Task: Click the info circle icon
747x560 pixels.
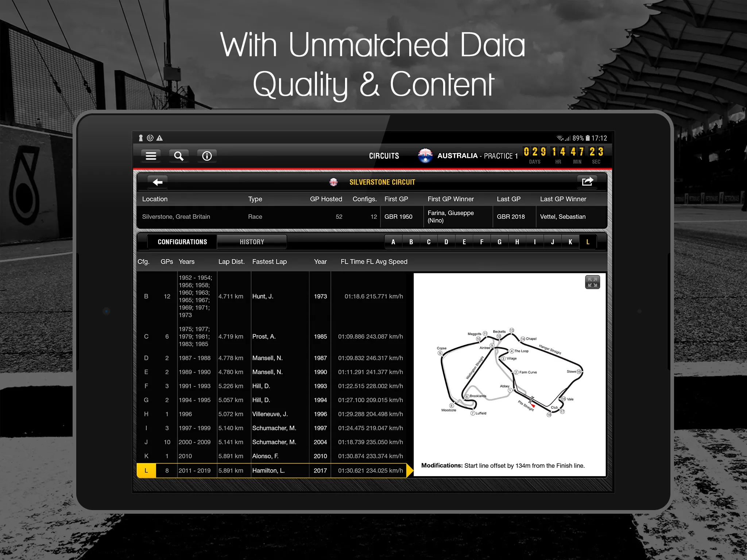Action: pos(206,155)
